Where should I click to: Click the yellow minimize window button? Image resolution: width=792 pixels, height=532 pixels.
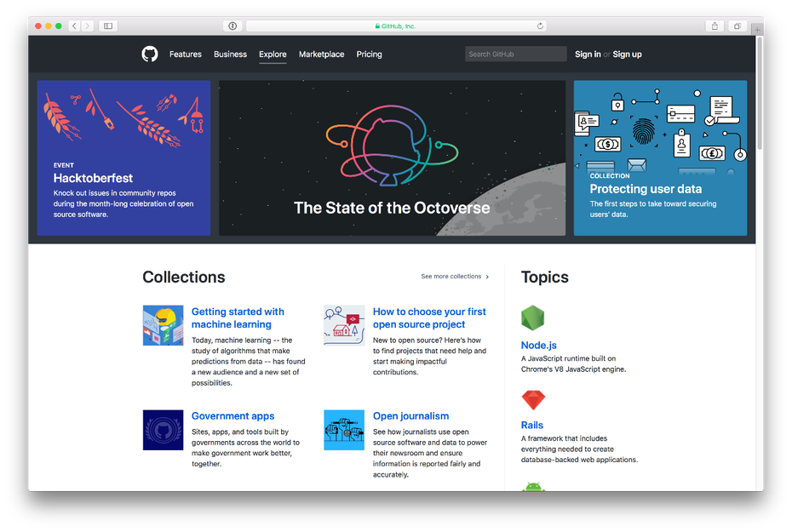pos(49,26)
